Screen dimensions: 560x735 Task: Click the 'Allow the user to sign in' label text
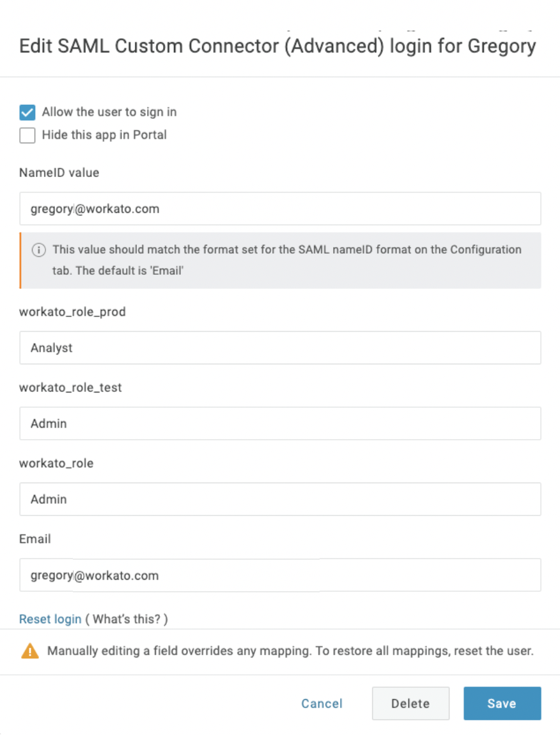[x=109, y=112]
